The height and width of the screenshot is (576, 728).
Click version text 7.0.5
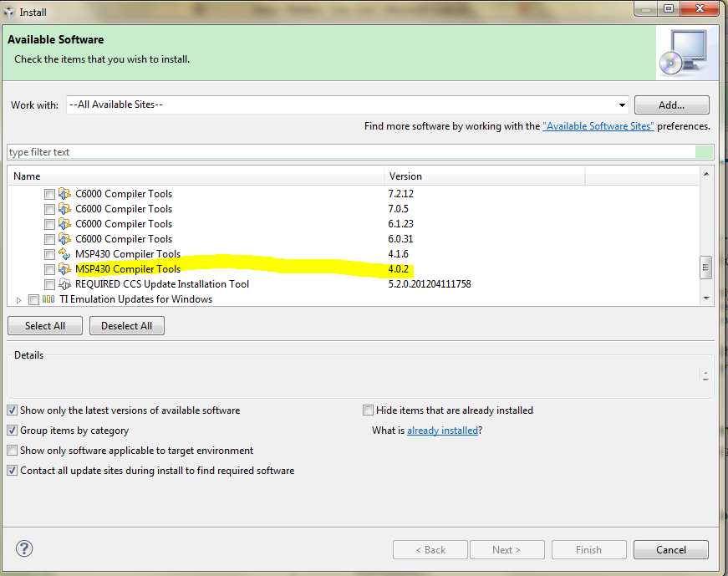click(399, 209)
